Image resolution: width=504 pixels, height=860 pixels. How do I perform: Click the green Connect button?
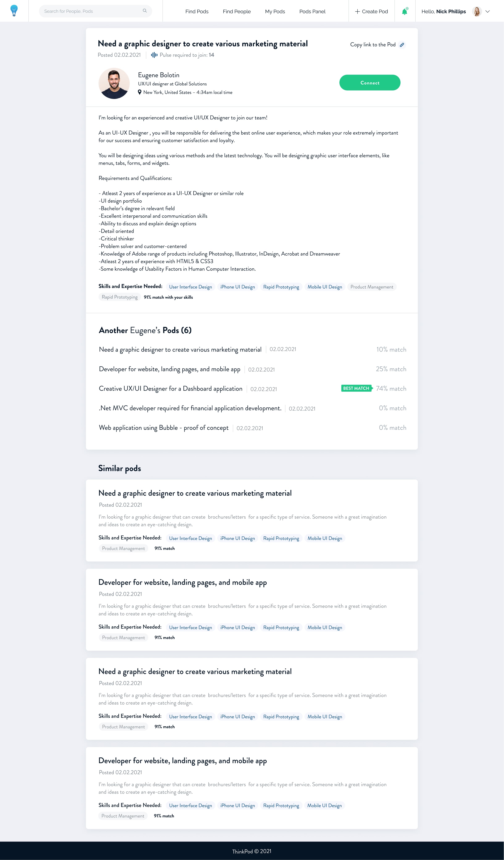(x=370, y=83)
